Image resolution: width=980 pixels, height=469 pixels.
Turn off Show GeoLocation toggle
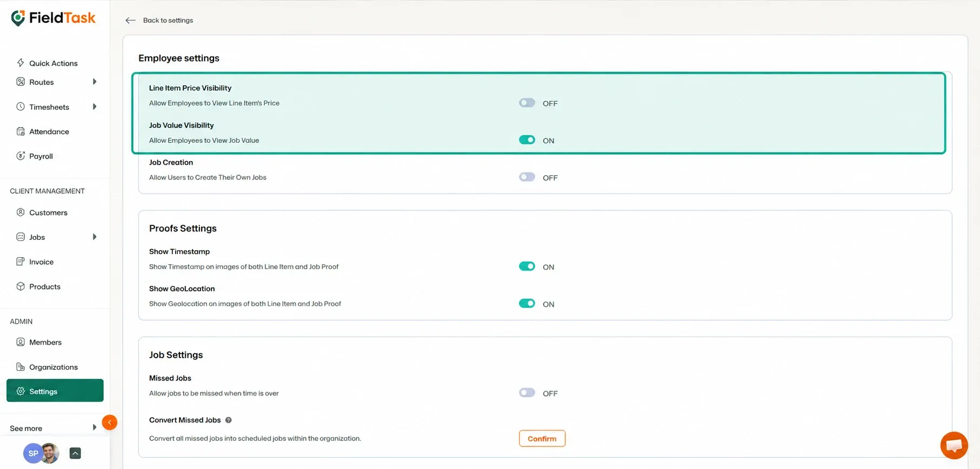click(527, 304)
